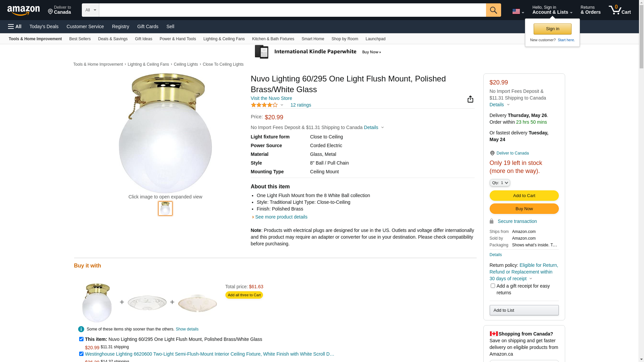Open the cart icon
This screenshot has height=362, width=644.
(619, 10)
